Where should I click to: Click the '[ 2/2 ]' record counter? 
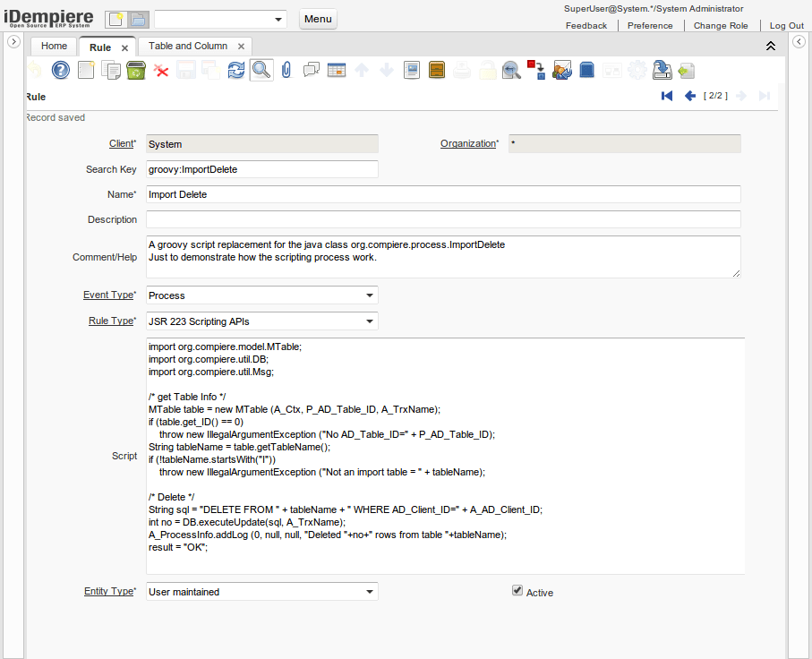(715, 96)
